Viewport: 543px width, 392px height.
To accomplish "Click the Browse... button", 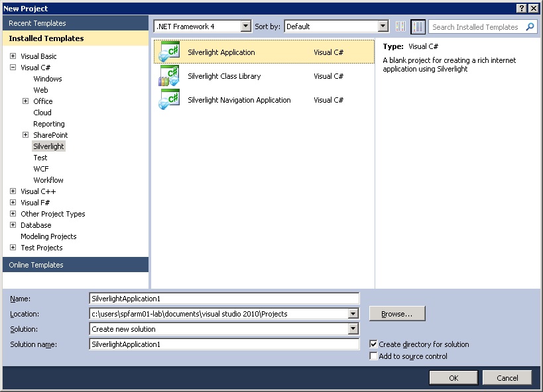I will click(397, 314).
